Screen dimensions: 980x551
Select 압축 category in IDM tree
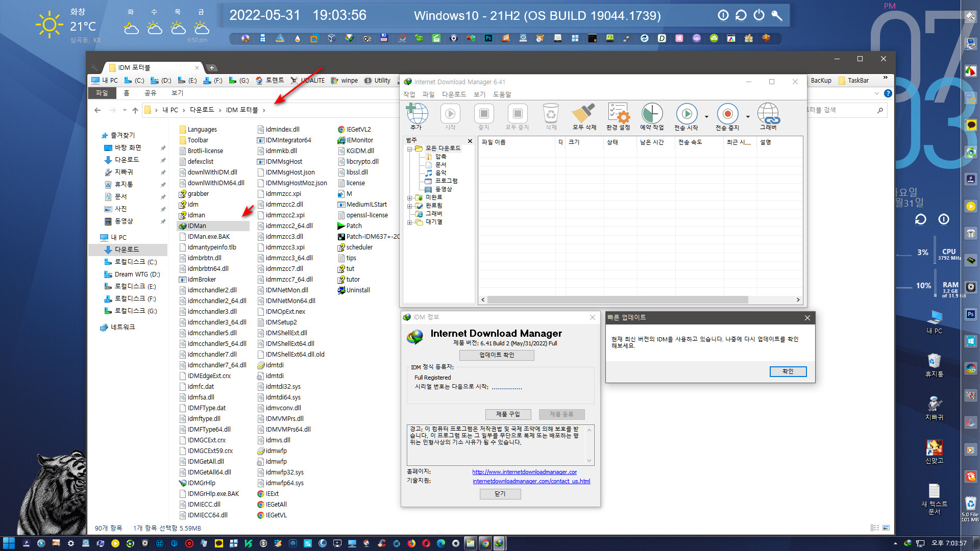coord(440,157)
